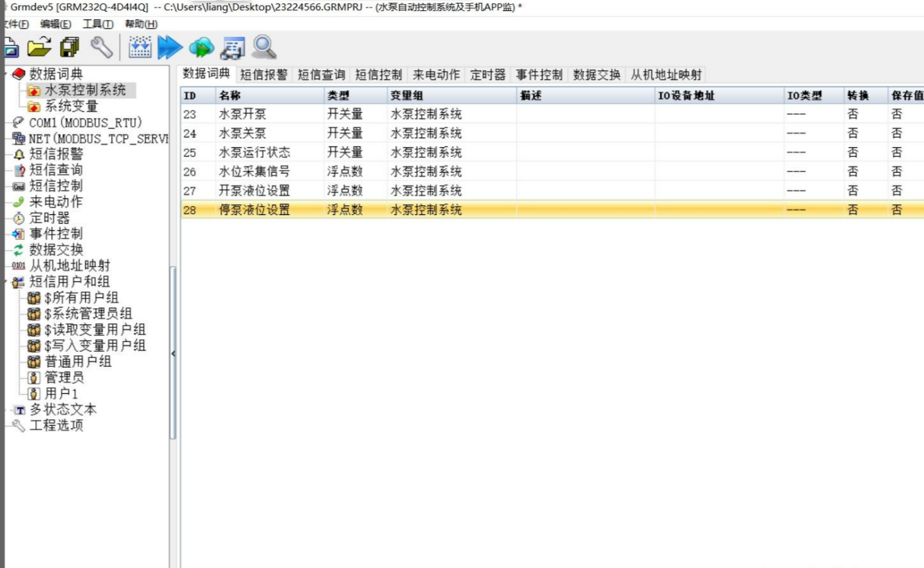Click the left tree panel vertical scrollbar
The image size is (924, 568).
(x=173, y=352)
